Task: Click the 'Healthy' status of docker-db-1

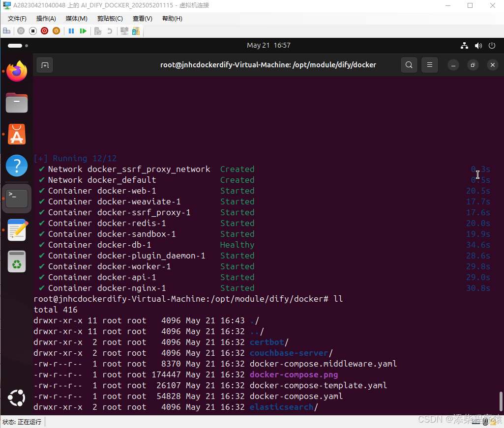Action: (237, 245)
